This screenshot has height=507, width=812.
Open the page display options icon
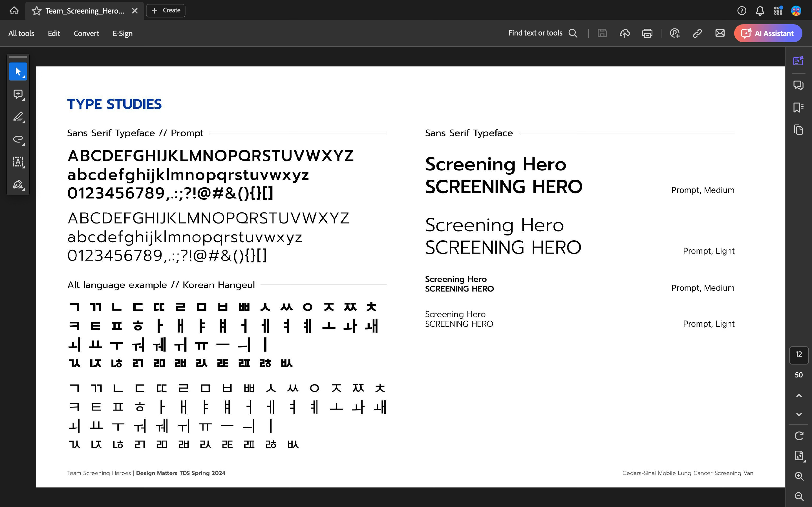coord(798,456)
